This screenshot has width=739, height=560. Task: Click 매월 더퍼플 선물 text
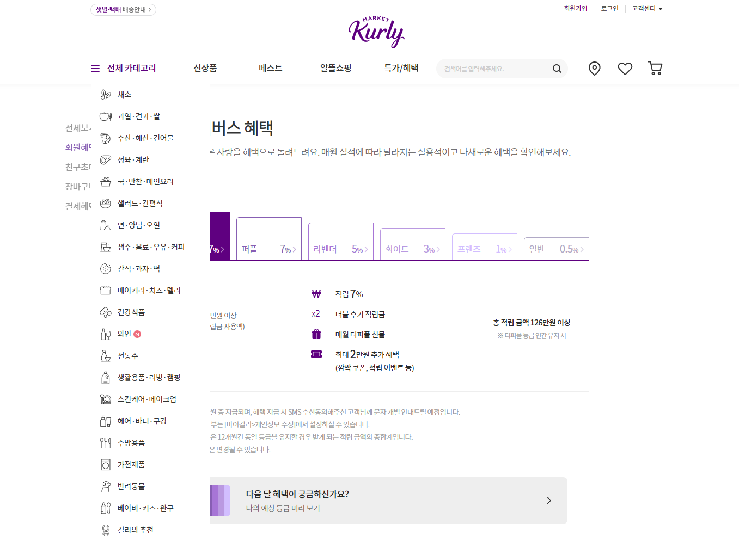360,335
